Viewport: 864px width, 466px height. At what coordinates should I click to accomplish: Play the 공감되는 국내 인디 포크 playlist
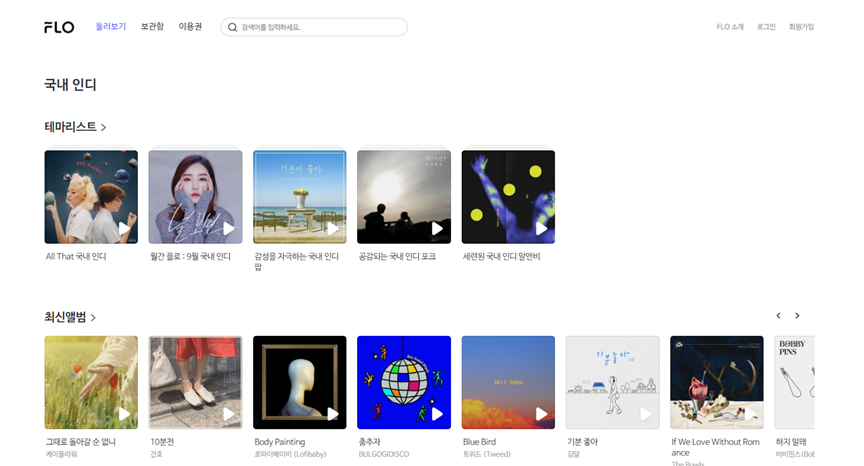click(437, 229)
